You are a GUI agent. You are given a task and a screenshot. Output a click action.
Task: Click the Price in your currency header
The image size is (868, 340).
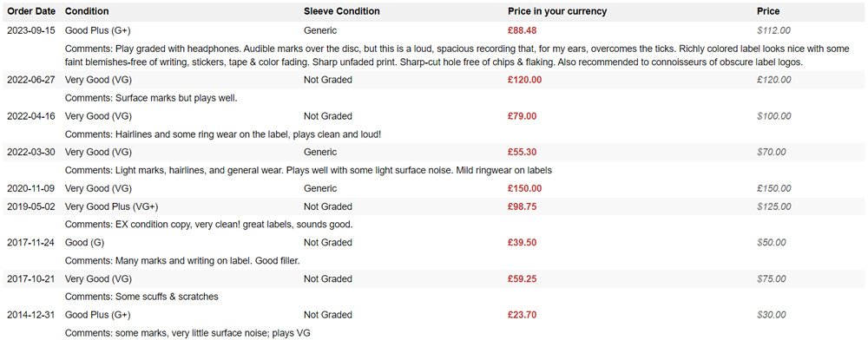[557, 11]
